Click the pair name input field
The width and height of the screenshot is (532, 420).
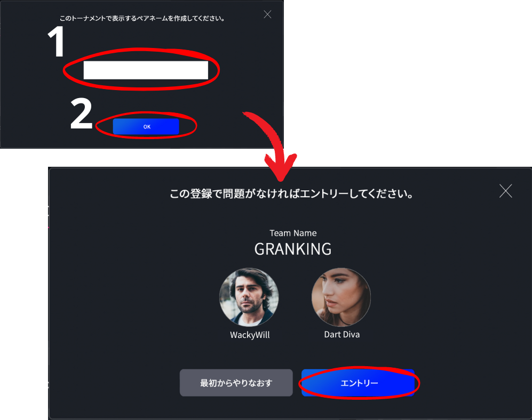coord(146,70)
